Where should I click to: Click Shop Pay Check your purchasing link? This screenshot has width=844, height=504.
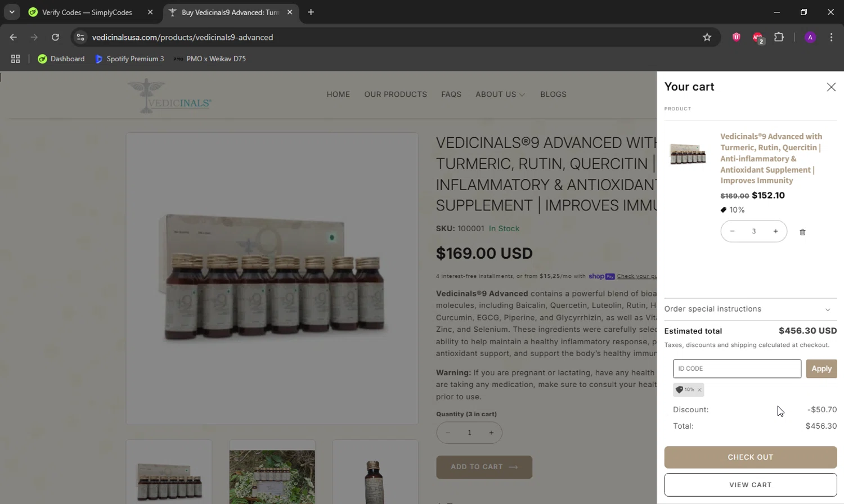(x=636, y=276)
